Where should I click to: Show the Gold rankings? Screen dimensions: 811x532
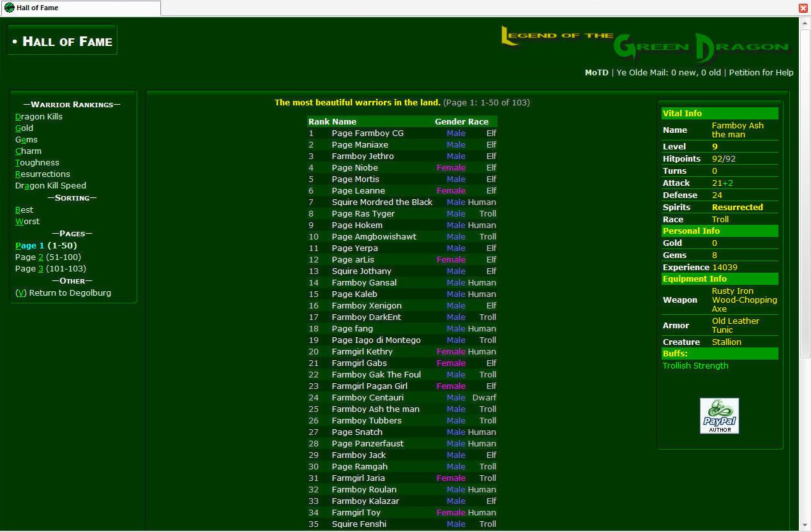[24, 128]
